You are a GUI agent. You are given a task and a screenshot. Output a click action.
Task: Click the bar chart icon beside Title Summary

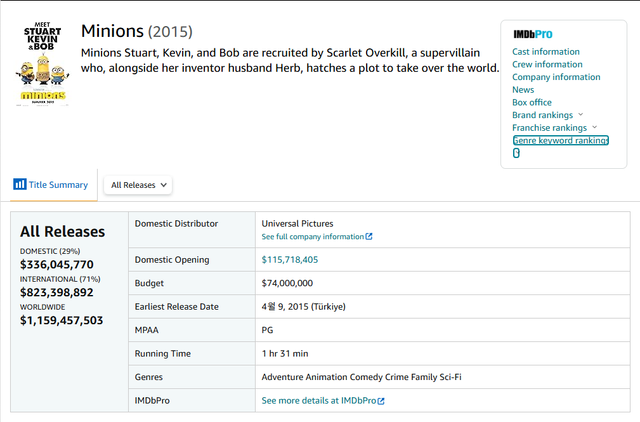click(19, 184)
